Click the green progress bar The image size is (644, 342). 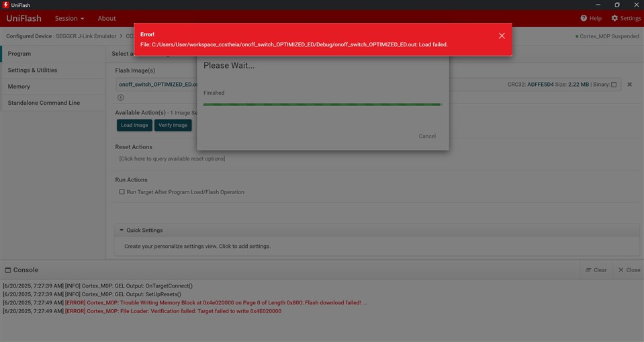click(322, 104)
